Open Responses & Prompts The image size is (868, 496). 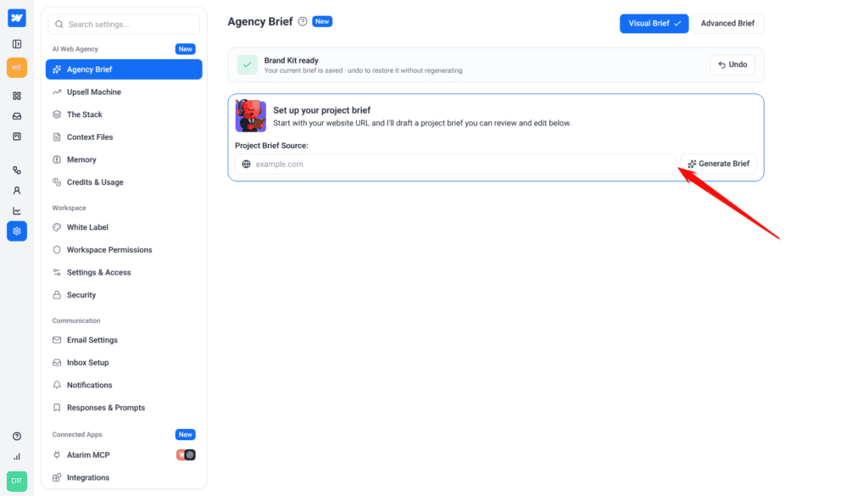[x=124, y=408]
